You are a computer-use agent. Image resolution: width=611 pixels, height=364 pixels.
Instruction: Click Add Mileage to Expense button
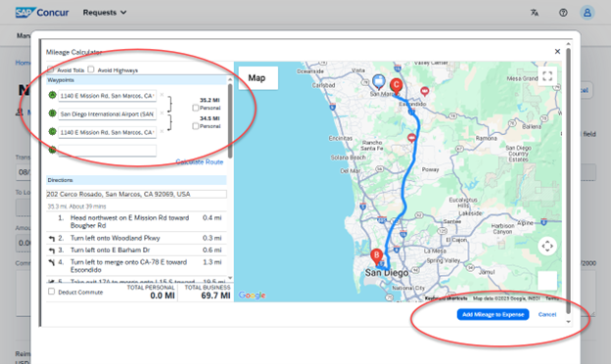pyautogui.click(x=493, y=314)
